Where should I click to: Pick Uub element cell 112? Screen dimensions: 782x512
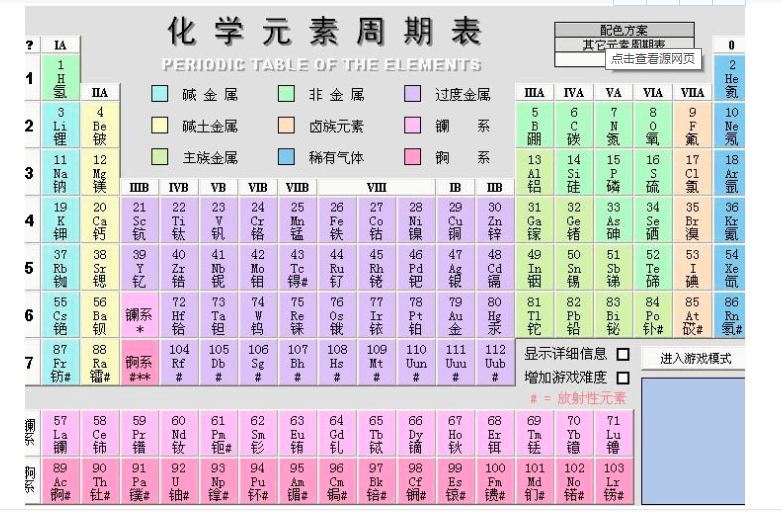click(495, 362)
